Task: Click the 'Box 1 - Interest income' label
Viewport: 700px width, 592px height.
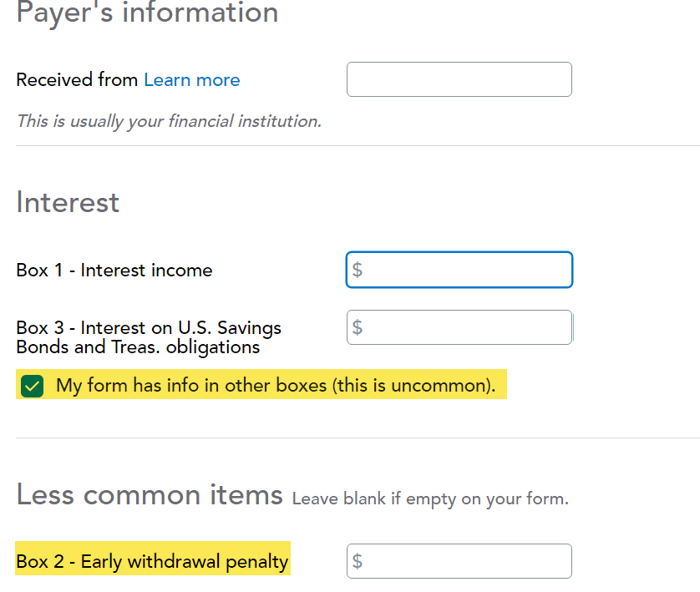Action: point(114,271)
